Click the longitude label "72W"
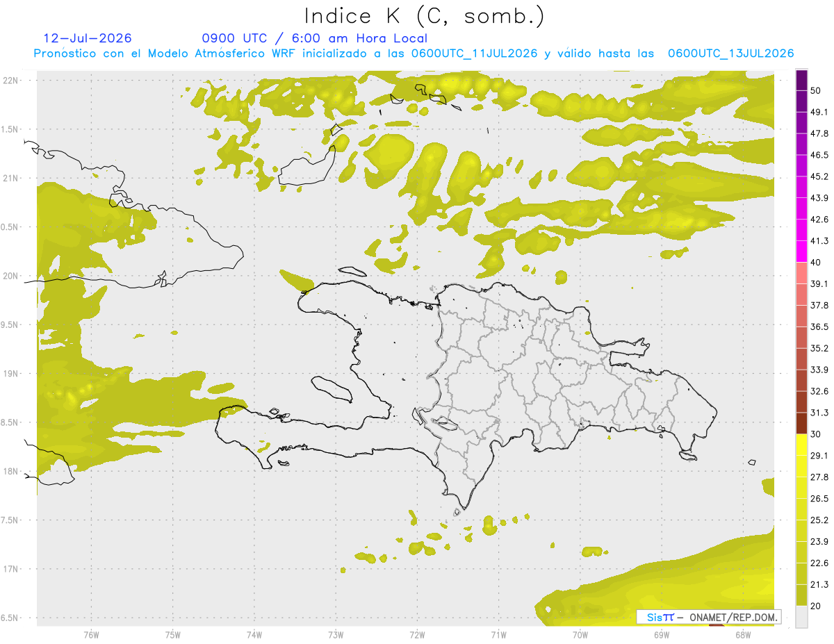The height and width of the screenshot is (644, 834). [417, 635]
